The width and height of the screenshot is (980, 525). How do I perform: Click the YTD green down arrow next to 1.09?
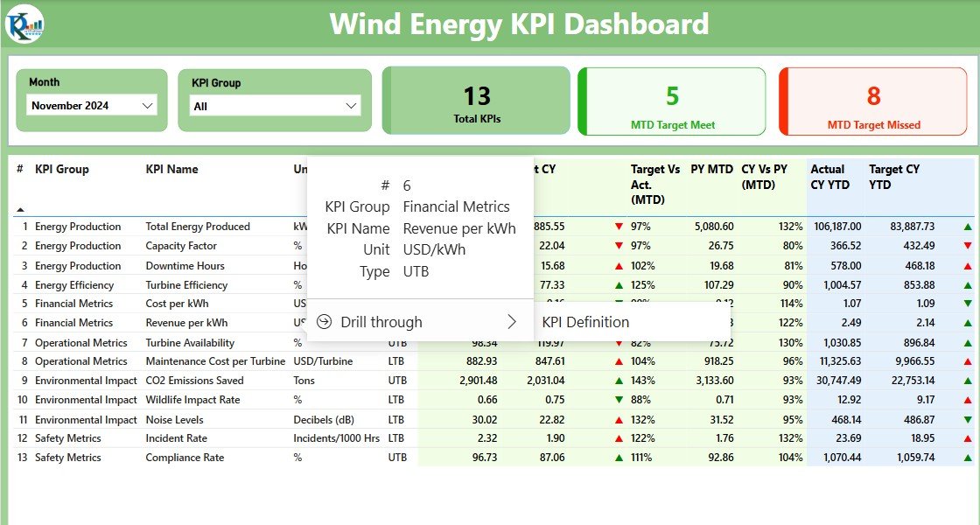[968, 304]
